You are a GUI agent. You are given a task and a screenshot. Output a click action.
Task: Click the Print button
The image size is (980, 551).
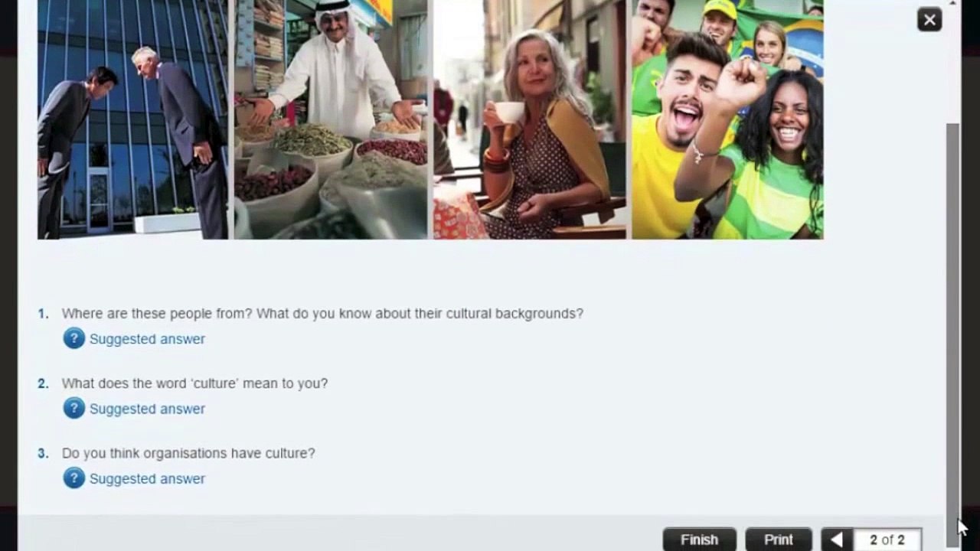click(779, 540)
